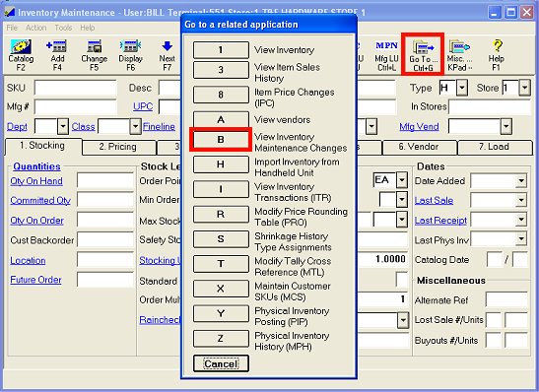Choose button B View Inventory Maintenance Changes

(x=221, y=140)
